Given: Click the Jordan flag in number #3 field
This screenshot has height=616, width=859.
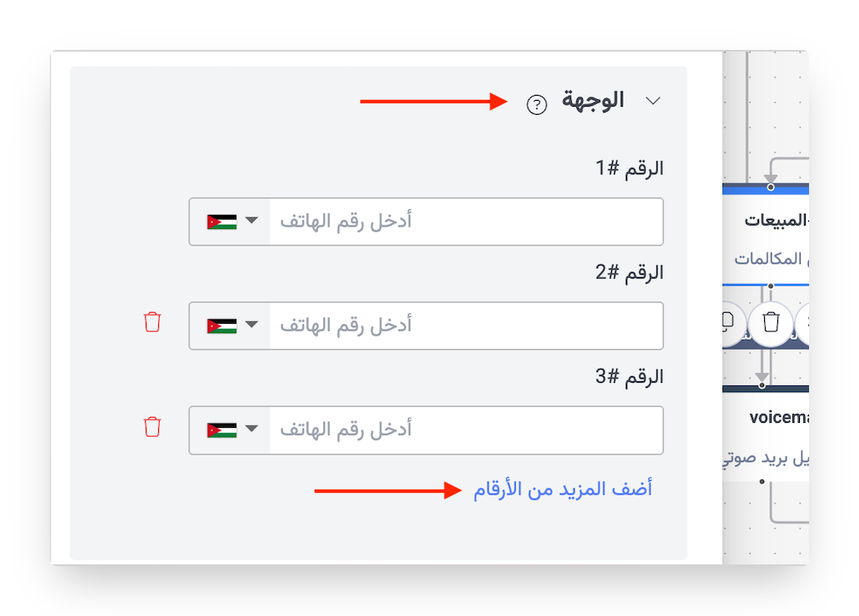Looking at the screenshot, I should pyautogui.click(x=221, y=430).
